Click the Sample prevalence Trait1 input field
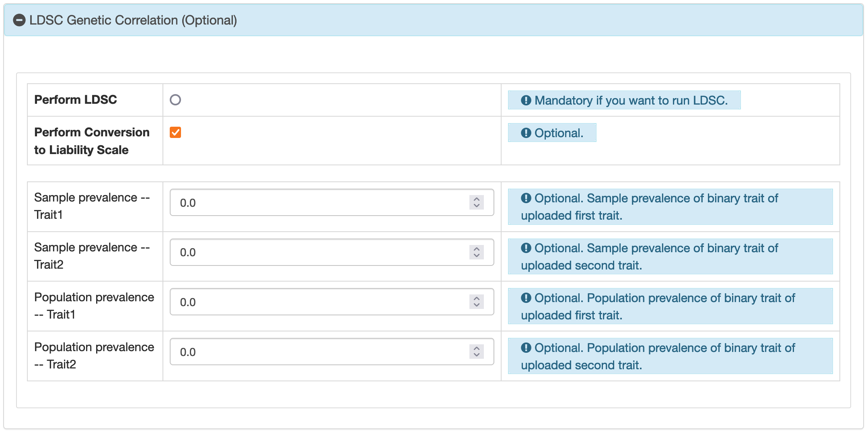This screenshot has width=868, height=432. click(318, 203)
